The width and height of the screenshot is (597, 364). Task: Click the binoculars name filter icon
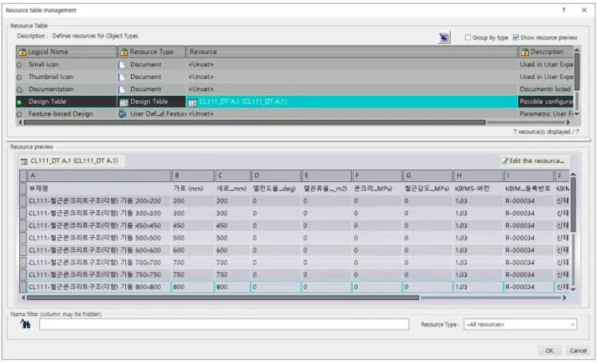coord(25,324)
